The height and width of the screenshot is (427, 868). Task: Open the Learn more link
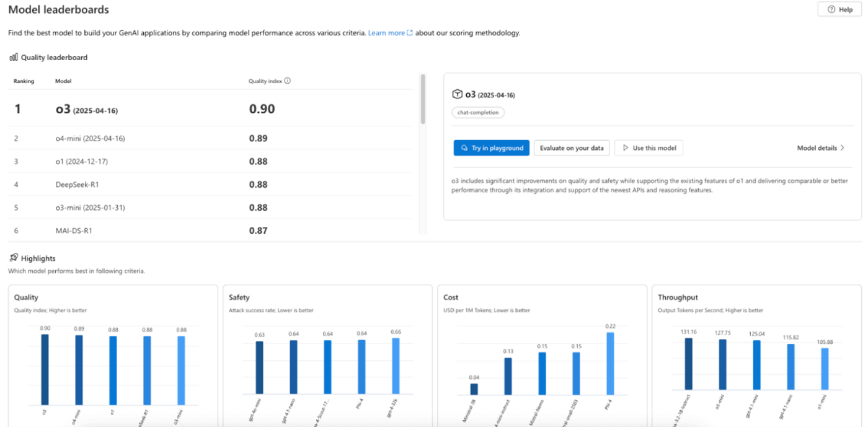pyautogui.click(x=384, y=32)
